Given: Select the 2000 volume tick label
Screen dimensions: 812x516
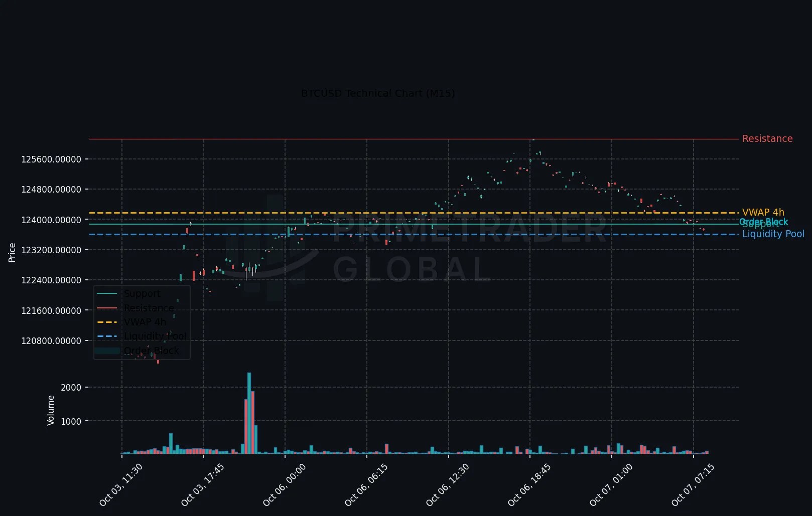Looking at the screenshot, I should [x=71, y=388].
